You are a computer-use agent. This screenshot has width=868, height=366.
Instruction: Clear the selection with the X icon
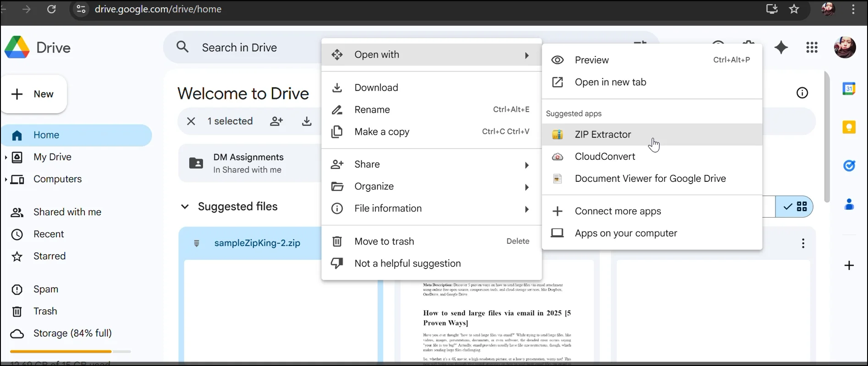click(x=191, y=121)
